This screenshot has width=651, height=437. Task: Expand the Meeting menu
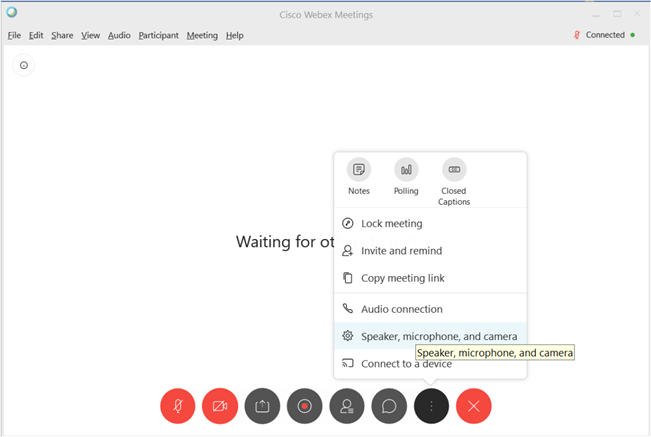(x=202, y=35)
